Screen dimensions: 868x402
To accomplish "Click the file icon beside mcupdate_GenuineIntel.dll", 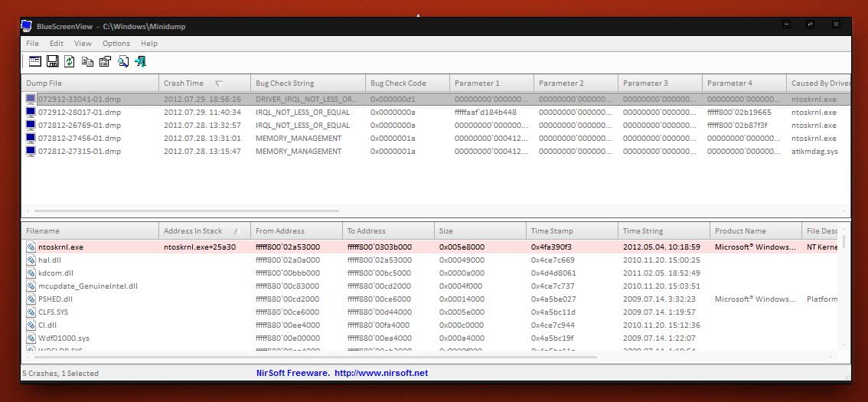I will (31, 286).
